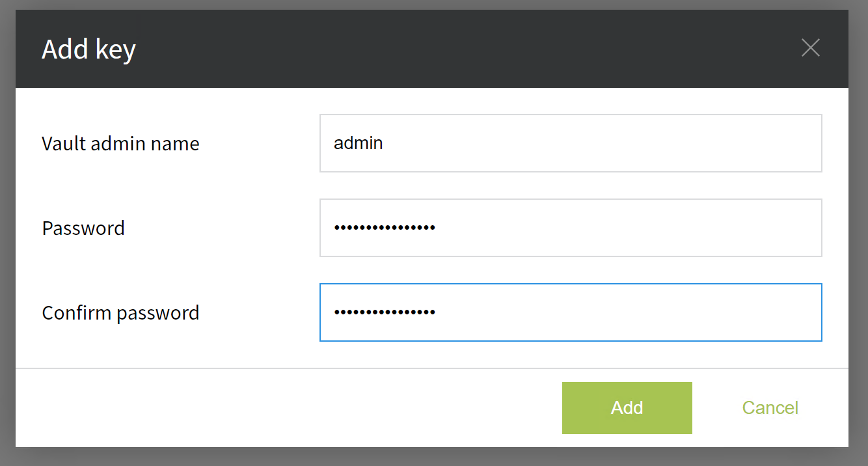Focus the Password input field
Viewport: 868px width, 466px height.
click(x=571, y=228)
